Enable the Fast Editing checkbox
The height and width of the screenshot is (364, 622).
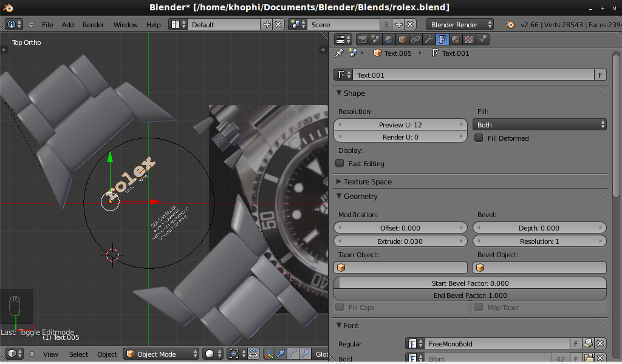point(340,164)
